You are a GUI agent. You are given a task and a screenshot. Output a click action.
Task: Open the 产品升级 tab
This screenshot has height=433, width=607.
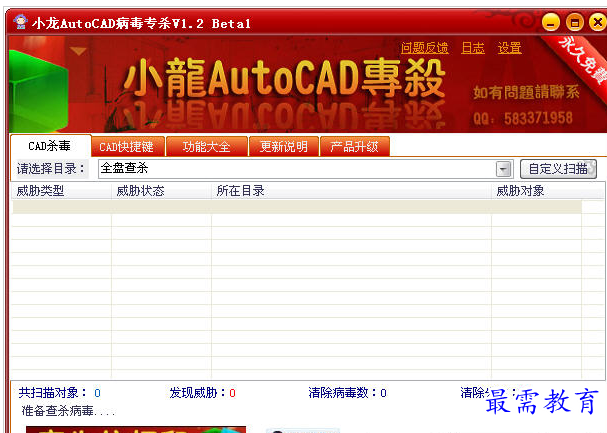[x=355, y=147]
